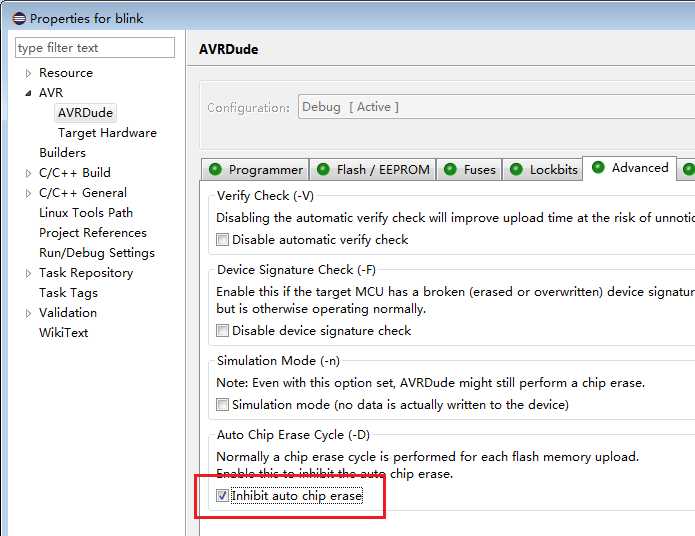
Task: Go to the Fuses tab
Action: 469,169
